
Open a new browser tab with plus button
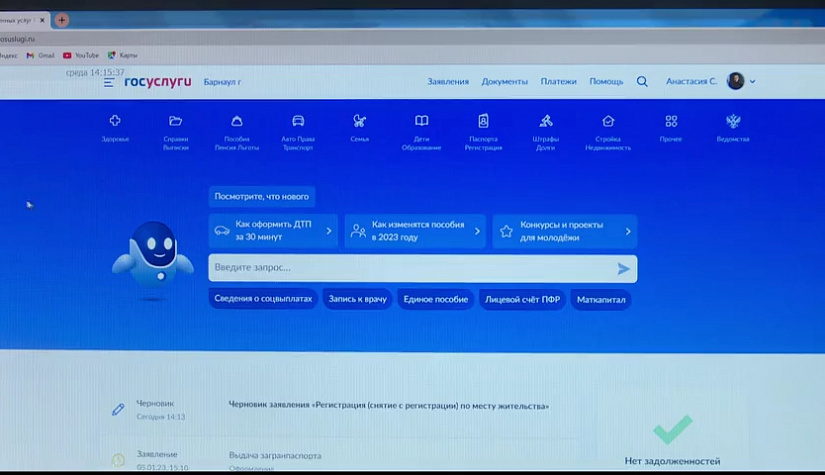62,20
